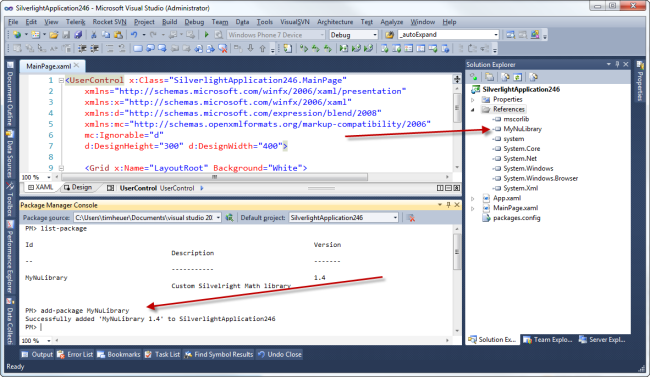Open the Debug menu

click(194, 22)
